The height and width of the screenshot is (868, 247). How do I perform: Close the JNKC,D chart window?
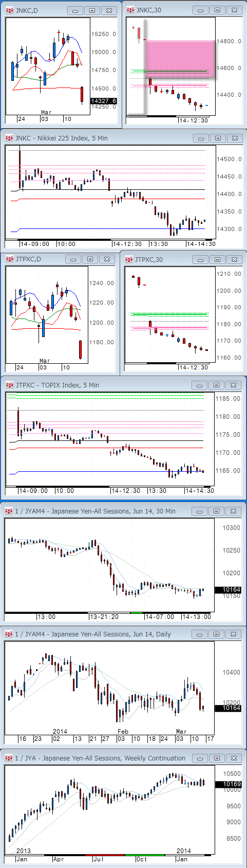[x=108, y=10]
